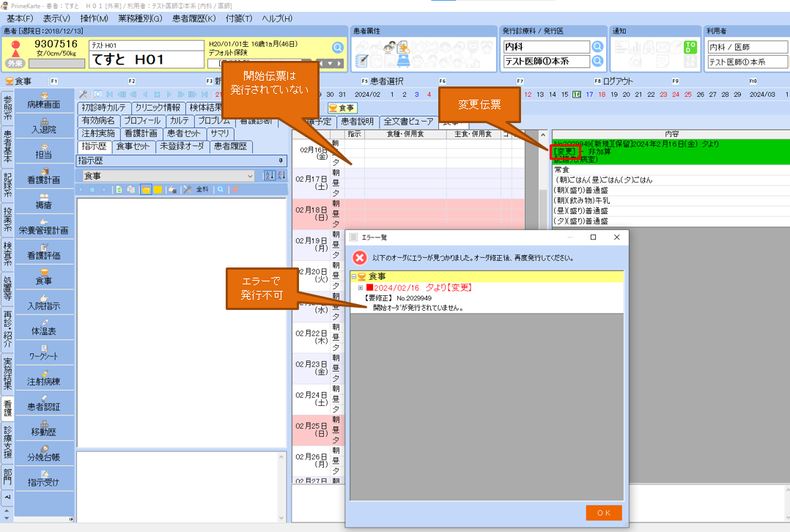Open the 体温表 sidebar item
Screen dimensions: 790x532
coord(44,328)
